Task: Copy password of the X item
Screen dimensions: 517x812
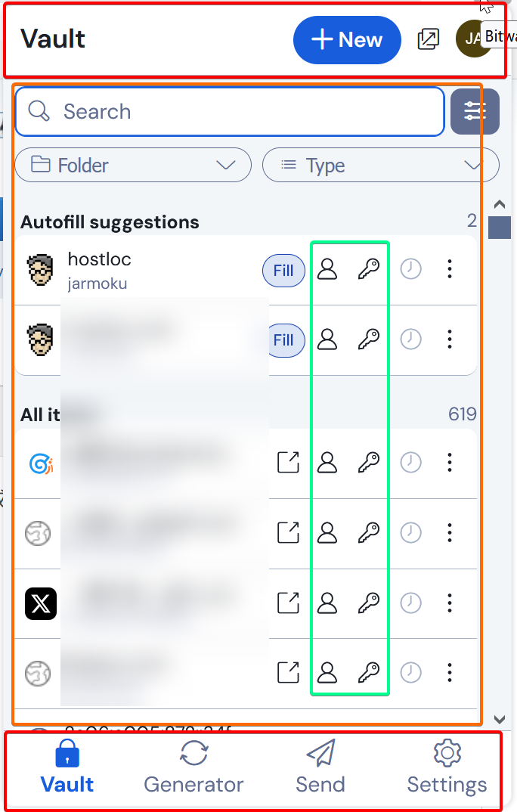Action: pyautogui.click(x=368, y=603)
